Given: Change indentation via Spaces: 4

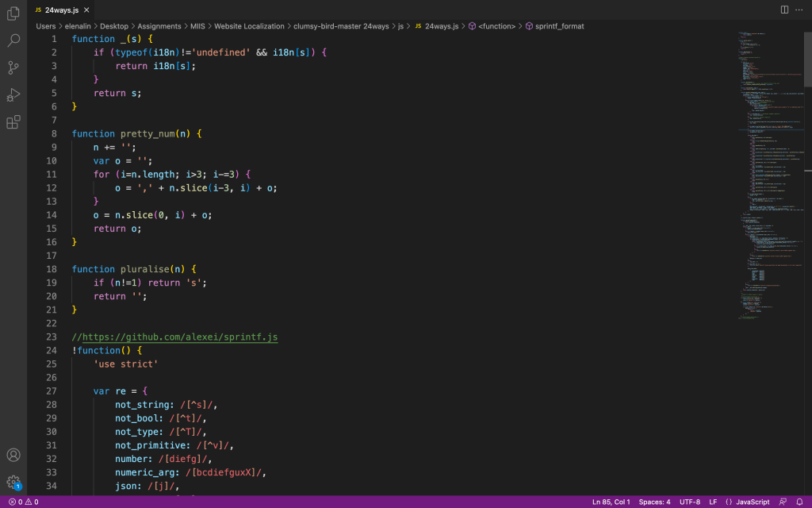Looking at the screenshot, I should click(654, 502).
